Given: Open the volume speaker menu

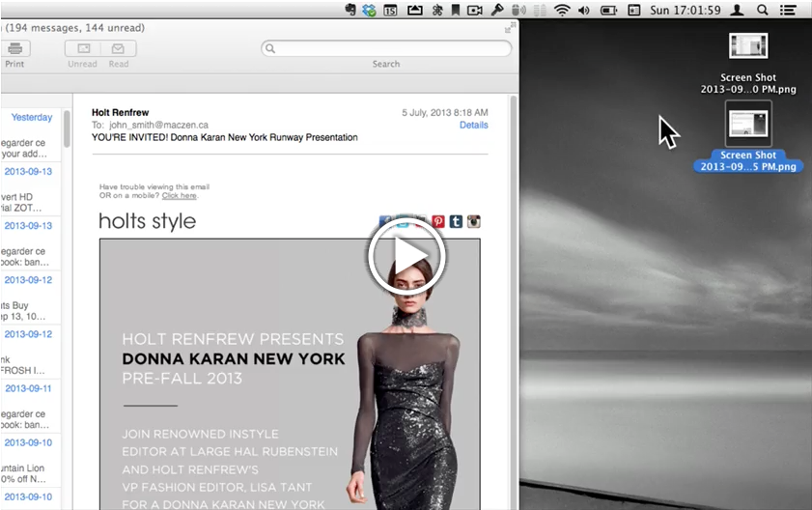Looking at the screenshot, I should click(x=584, y=10).
